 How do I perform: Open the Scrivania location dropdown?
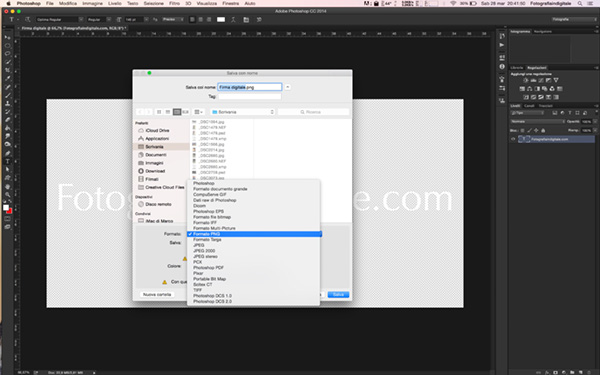[x=243, y=112]
